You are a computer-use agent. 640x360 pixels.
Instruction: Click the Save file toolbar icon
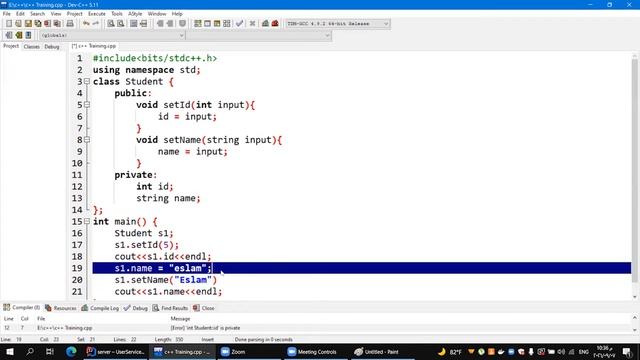coord(28,24)
